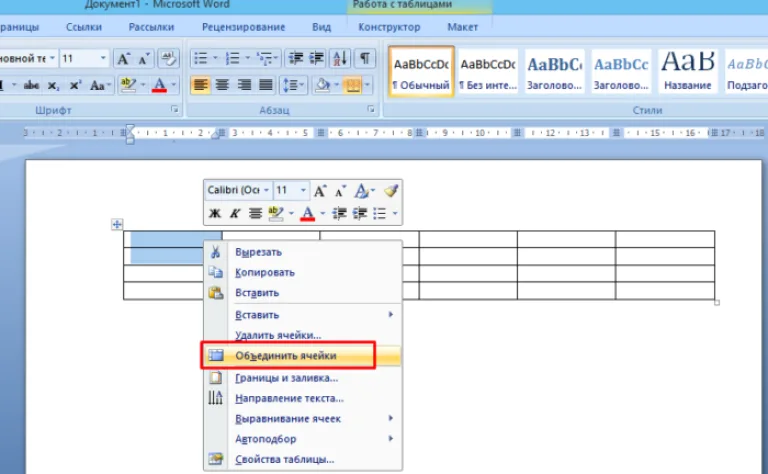Clear formatting with the ribbon eraser icon
This screenshot has width=768, height=474.
(x=168, y=59)
